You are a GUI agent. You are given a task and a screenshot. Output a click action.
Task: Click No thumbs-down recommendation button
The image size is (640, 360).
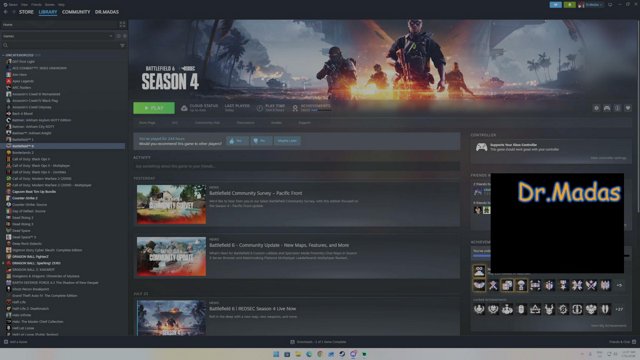pyautogui.click(x=261, y=141)
